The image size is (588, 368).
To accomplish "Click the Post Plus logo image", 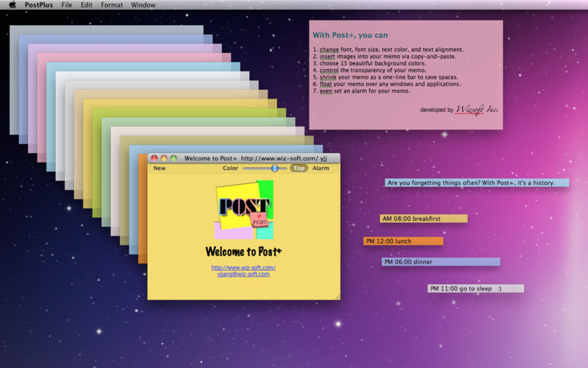I will (244, 210).
